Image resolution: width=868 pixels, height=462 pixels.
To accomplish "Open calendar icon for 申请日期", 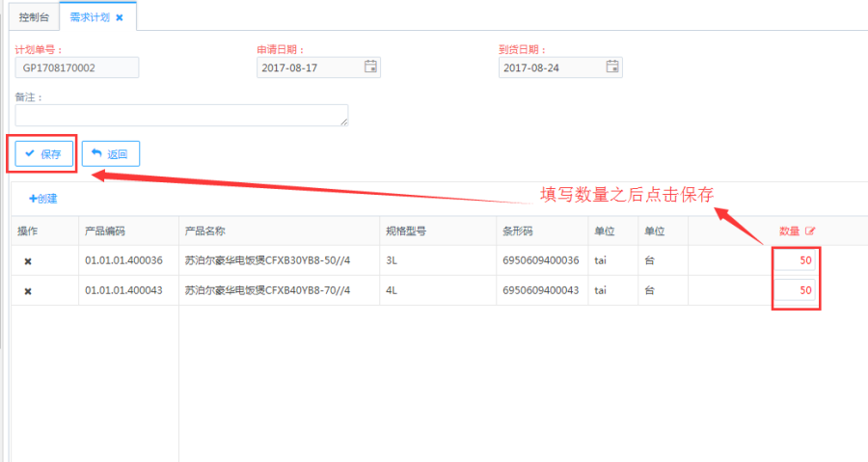I will (x=370, y=68).
